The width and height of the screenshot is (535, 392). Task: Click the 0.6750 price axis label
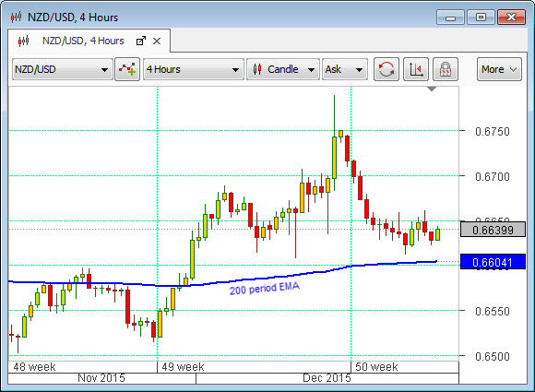pyautogui.click(x=493, y=131)
